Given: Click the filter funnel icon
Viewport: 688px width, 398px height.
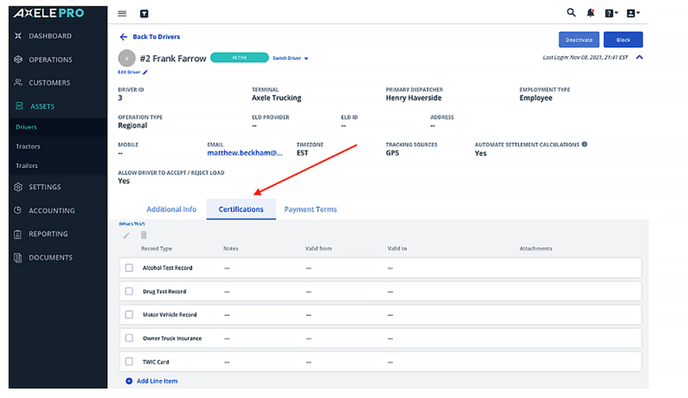Looking at the screenshot, I should click(144, 14).
